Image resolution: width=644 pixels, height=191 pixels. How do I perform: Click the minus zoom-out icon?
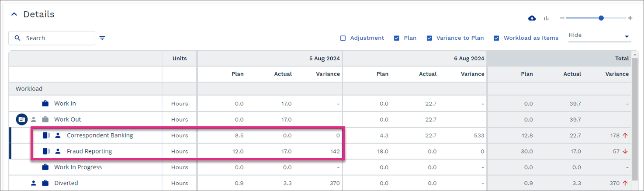(x=562, y=18)
